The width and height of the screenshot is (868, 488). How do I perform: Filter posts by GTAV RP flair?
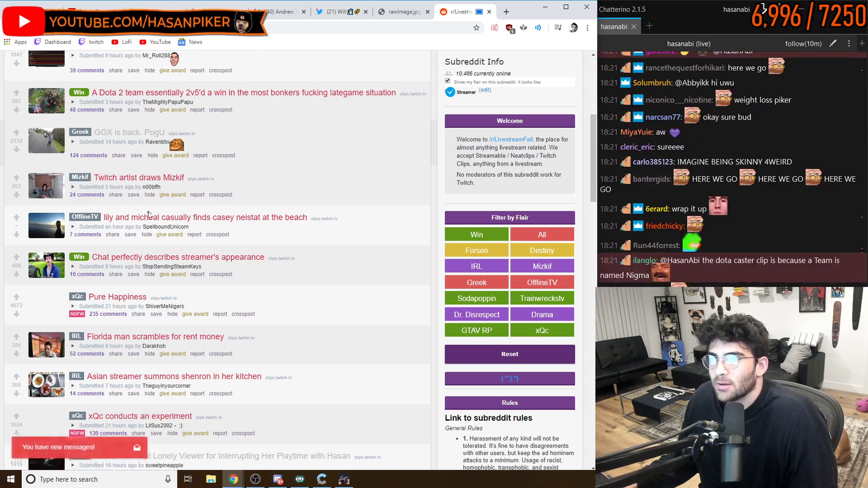477,330
